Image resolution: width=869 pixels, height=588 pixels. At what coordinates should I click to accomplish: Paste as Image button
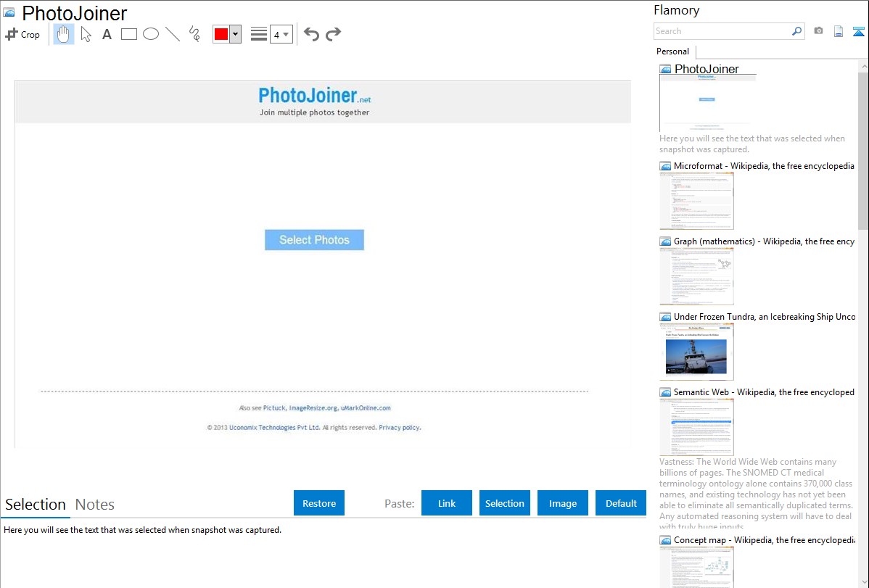tap(562, 503)
